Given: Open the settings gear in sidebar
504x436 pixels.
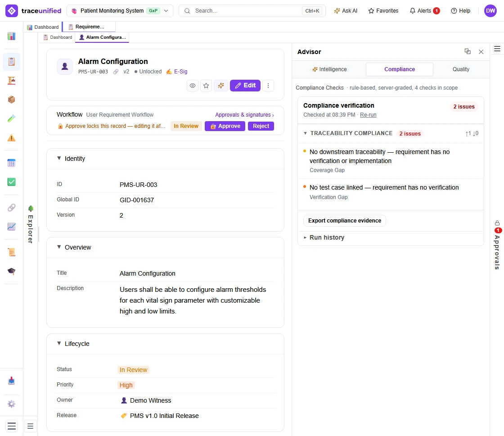Looking at the screenshot, I should coord(12,404).
